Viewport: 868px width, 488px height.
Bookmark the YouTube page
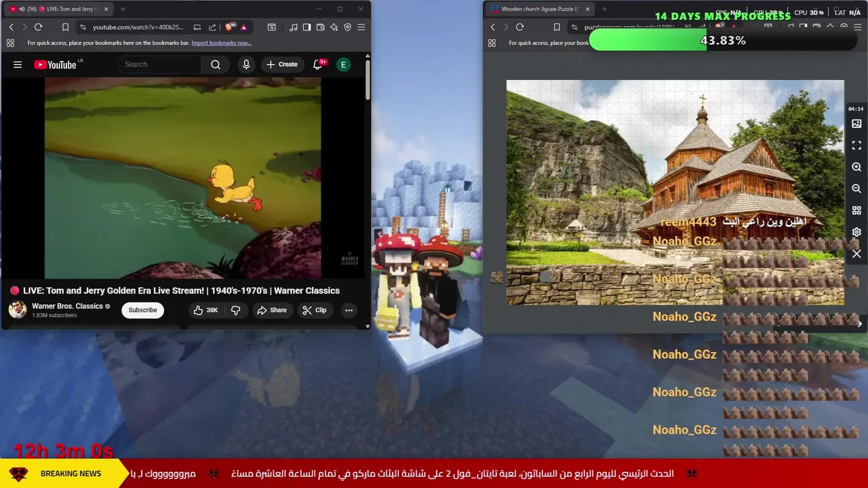[x=65, y=27]
